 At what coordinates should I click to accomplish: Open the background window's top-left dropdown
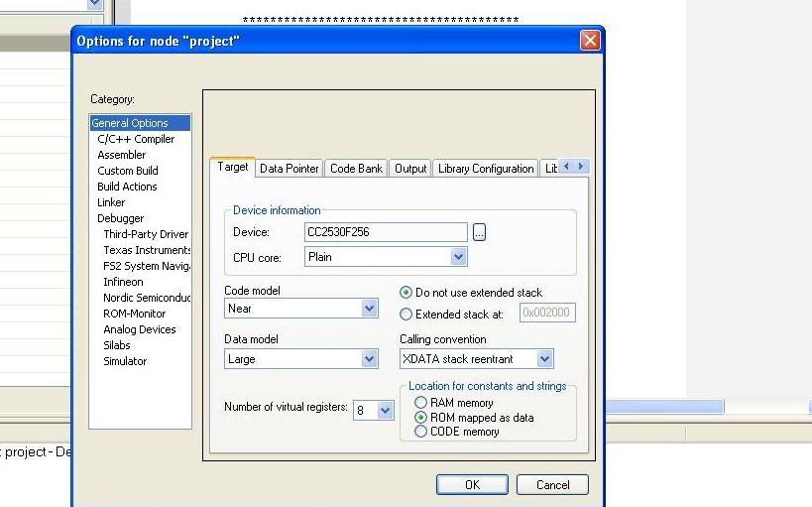coord(95,4)
